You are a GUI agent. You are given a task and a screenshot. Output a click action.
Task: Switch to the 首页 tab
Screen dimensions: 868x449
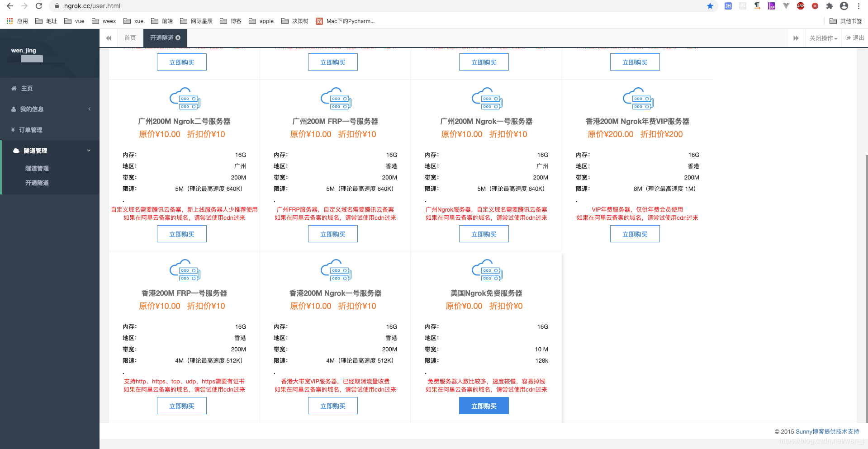pyautogui.click(x=130, y=38)
